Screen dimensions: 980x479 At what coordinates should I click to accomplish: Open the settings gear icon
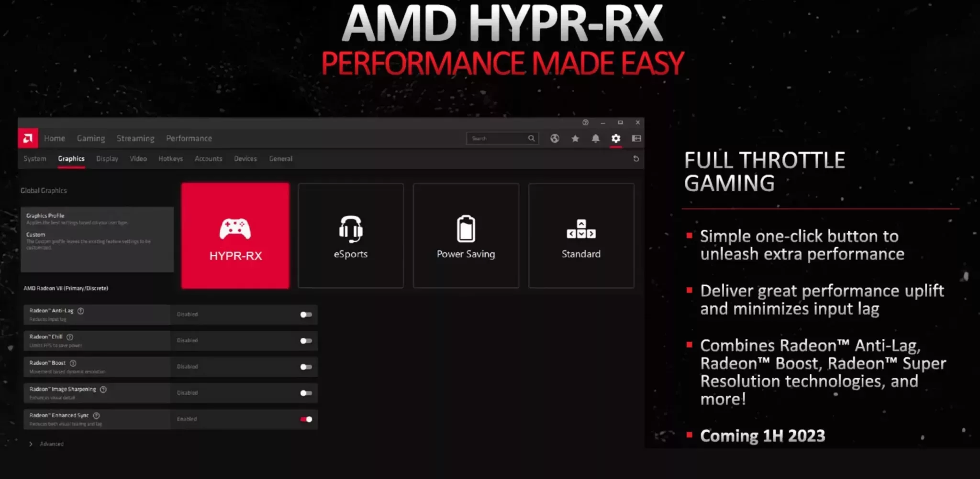(x=616, y=139)
